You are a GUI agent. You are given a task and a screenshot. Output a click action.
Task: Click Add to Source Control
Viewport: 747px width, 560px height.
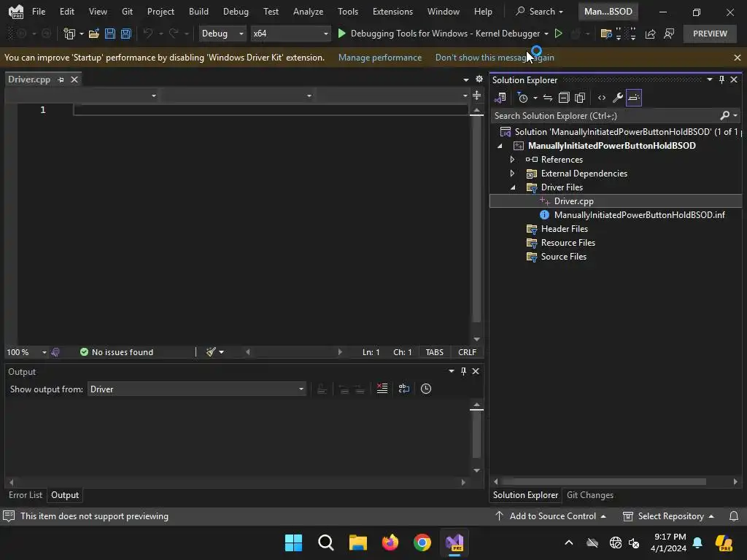pos(551,516)
